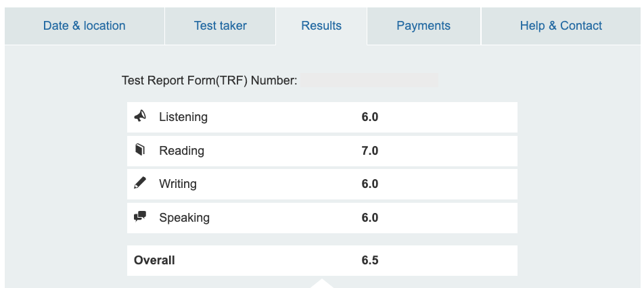Select the Results tab

tap(321, 26)
